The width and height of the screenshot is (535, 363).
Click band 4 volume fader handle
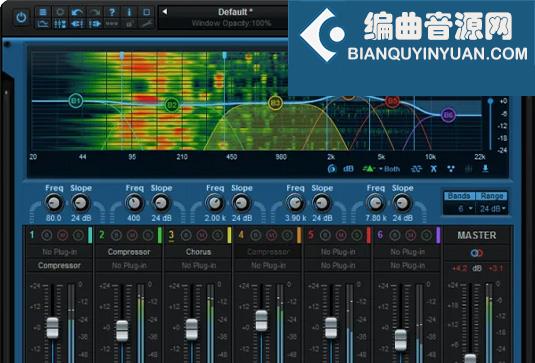(x=261, y=320)
